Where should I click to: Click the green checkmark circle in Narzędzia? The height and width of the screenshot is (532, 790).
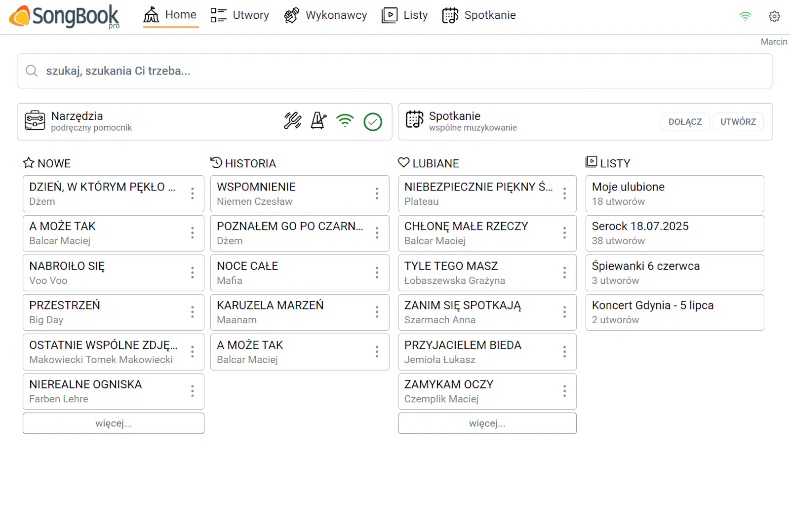pyautogui.click(x=373, y=122)
